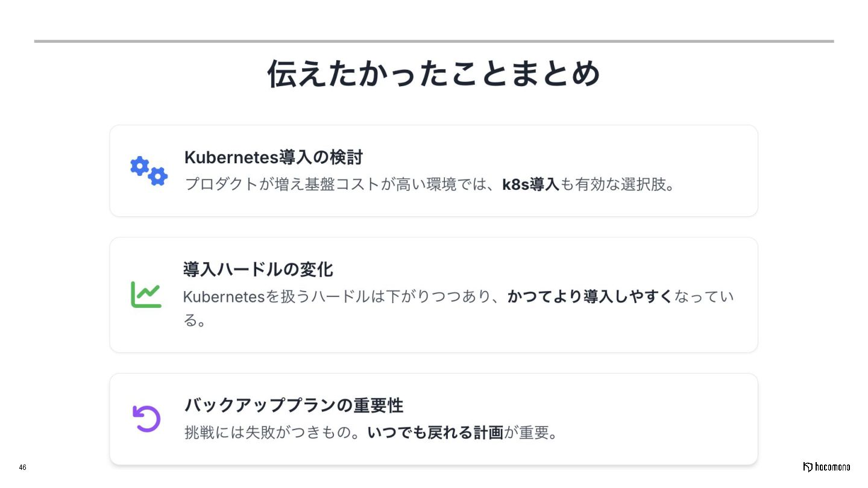Image resolution: width=868 pixels, height=488 pixels.
Task: Click bold text かつてより導入しやすく
Action: (x=590, y=296)
